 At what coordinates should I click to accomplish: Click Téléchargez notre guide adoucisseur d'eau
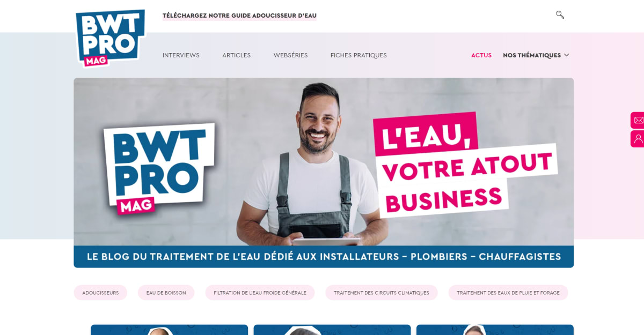(239, 16)
